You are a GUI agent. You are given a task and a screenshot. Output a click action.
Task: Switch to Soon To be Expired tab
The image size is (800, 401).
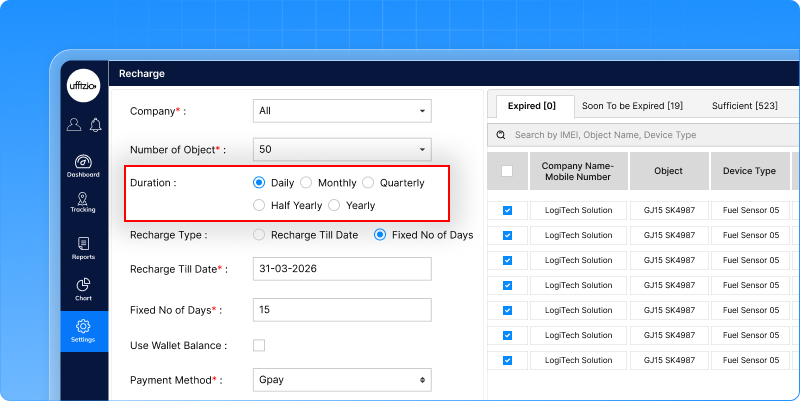pyautogui.click(x=632, y=106)
